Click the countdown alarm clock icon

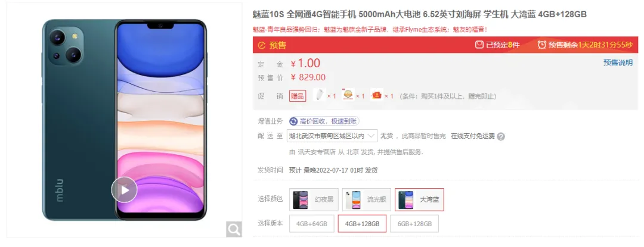(541, 45)
